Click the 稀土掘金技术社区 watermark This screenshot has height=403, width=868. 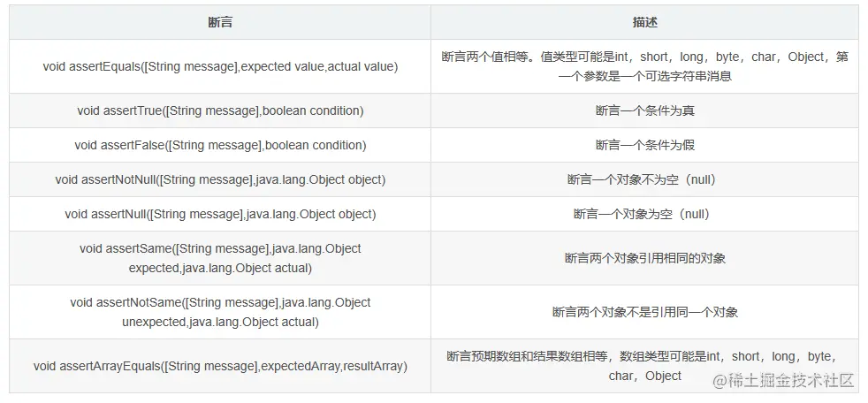tap(793, 381)
